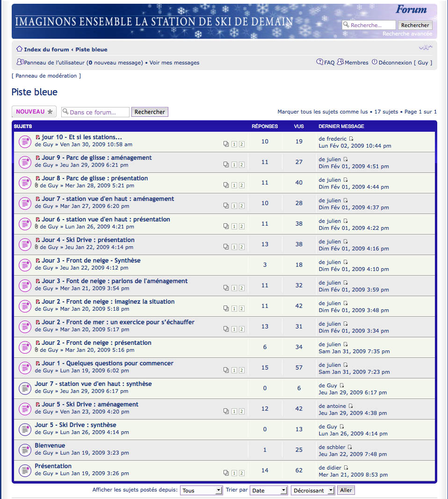Open the FAQ help icon link
Image resolution: width=448 pixels, height=499 pixels.
click(x=320, y=62)
